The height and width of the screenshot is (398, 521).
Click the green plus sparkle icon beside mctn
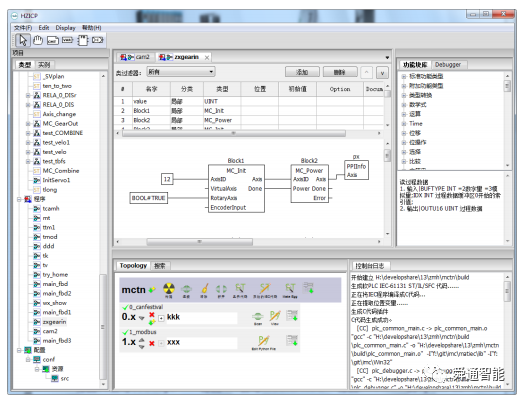coord(152,290)
